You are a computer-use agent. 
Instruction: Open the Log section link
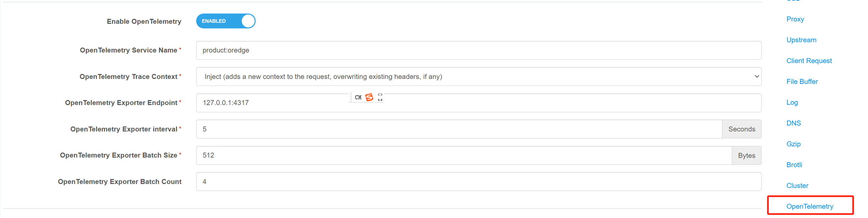[792, 102]
